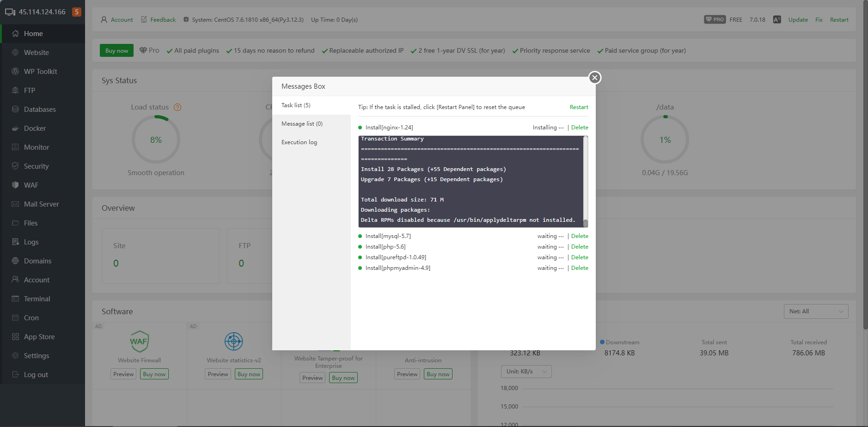Click the Settings gear icon in sidebar

(x=15, y=355)
